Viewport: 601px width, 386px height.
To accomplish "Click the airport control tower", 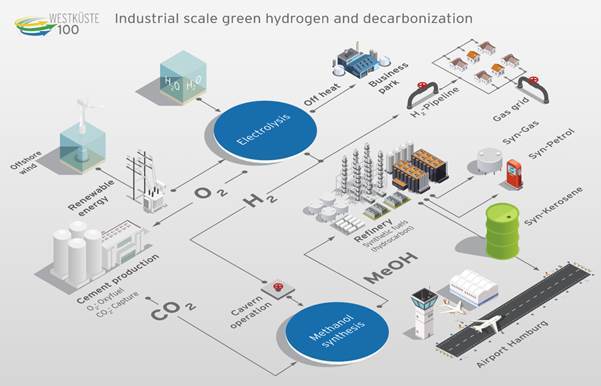I will (424, 314).
